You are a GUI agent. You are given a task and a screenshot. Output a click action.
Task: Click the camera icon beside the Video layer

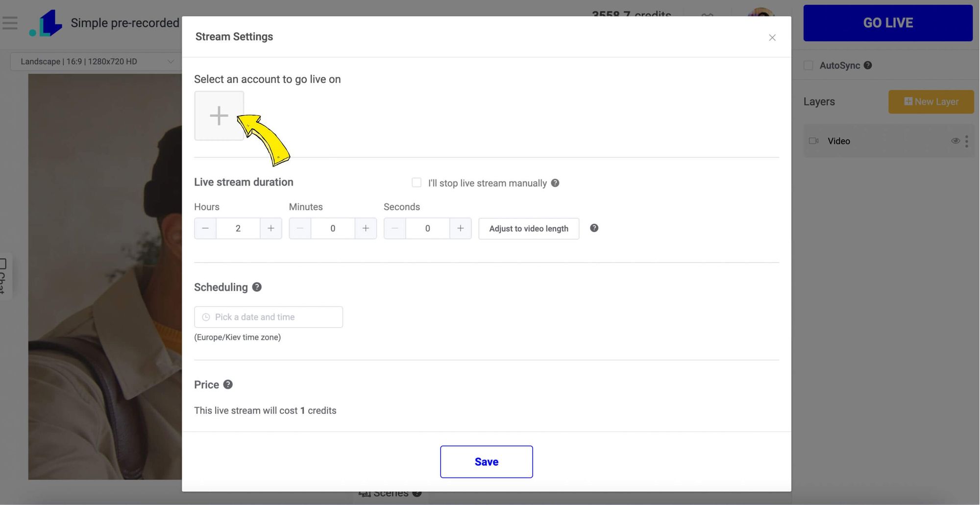[x=813, y=141]
